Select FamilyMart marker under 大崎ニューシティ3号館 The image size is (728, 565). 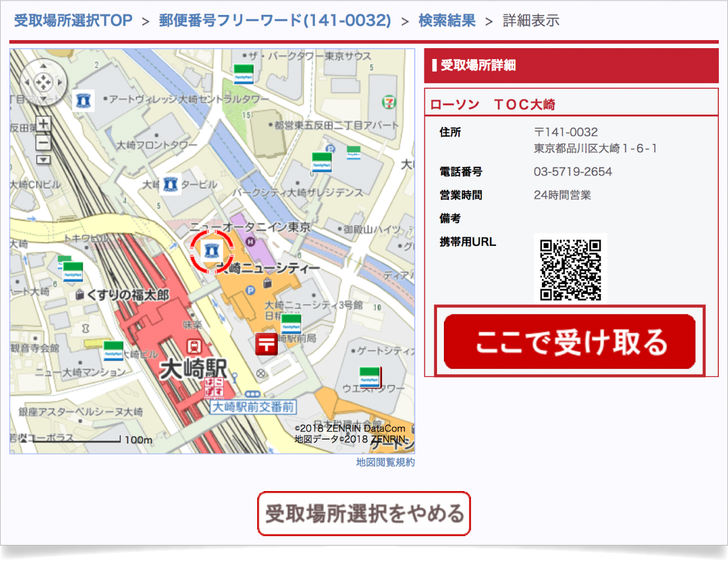point(292,324)
